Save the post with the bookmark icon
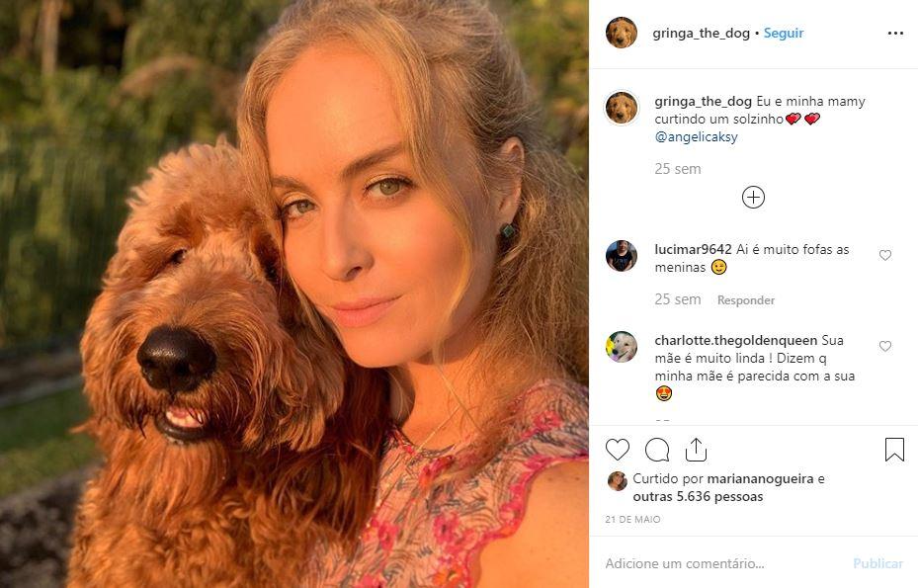Viewport: 918px width, 588px height. pos(894,450)
